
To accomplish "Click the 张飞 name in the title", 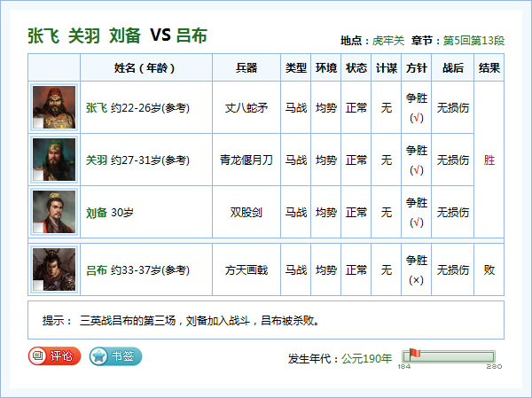I will click(43, 36).
